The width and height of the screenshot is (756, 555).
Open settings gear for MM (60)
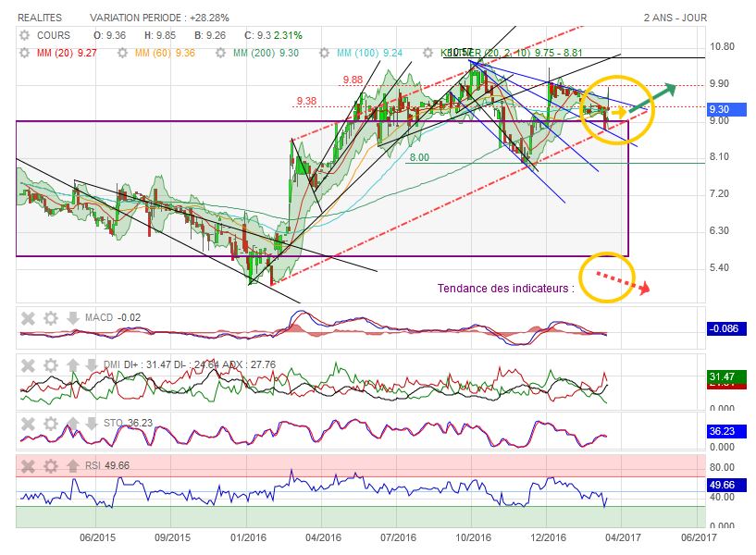[122, 53]
